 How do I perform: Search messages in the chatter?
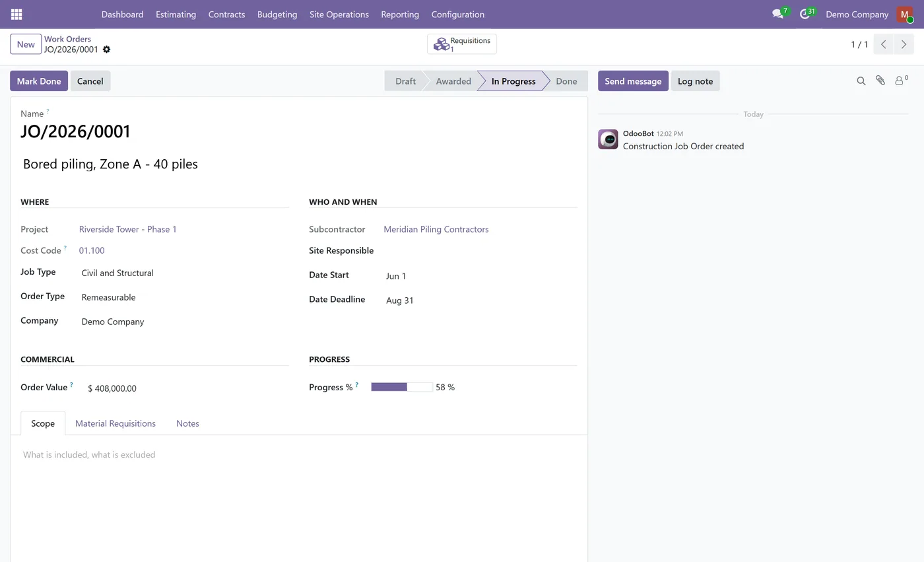(861, 81)
